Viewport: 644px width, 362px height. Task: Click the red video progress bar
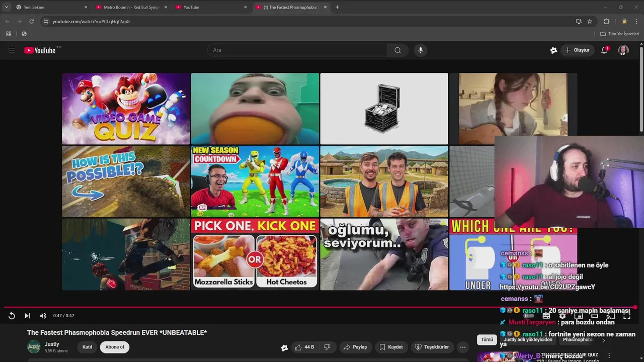320,307
